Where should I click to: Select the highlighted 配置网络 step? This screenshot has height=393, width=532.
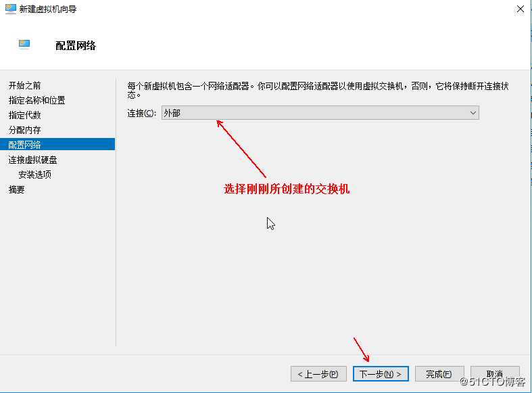pos(57,144)
